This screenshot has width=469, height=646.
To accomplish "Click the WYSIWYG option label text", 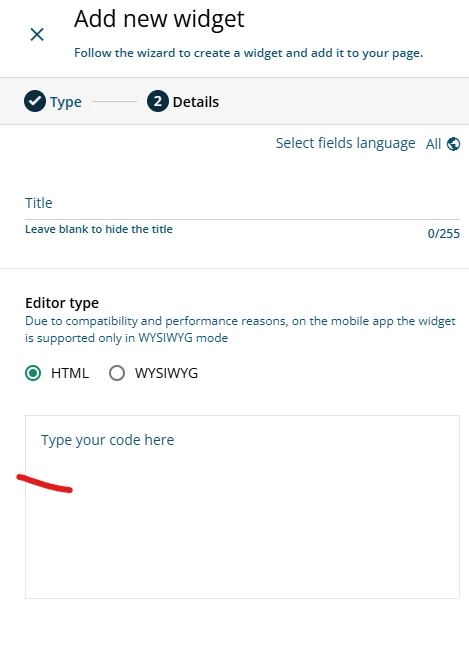I will pos(166,373).
